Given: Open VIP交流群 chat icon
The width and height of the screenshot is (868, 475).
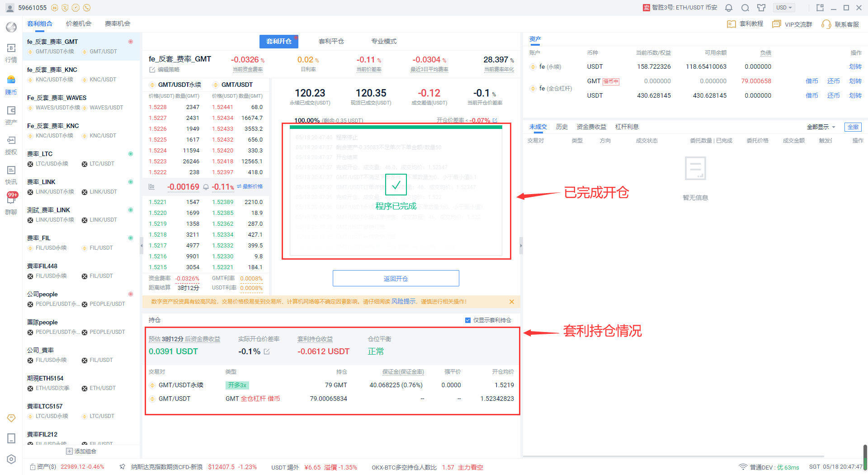Looking at the screenshot, I should point(777,24).
